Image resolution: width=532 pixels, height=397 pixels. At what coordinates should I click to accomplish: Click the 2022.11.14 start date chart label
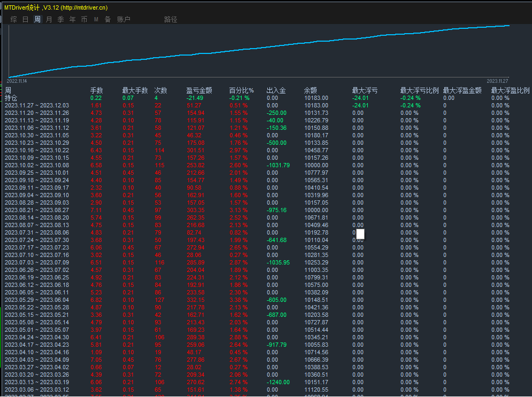coord(17,81)
